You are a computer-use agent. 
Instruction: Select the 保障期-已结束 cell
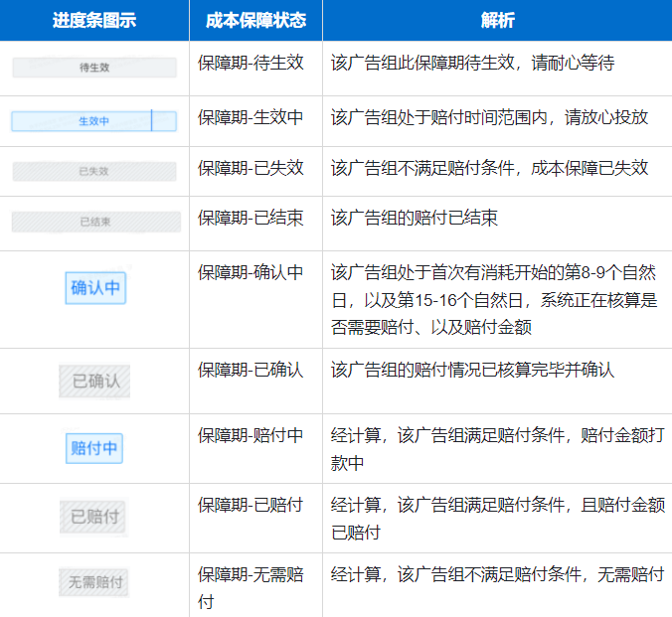[255, 224]
